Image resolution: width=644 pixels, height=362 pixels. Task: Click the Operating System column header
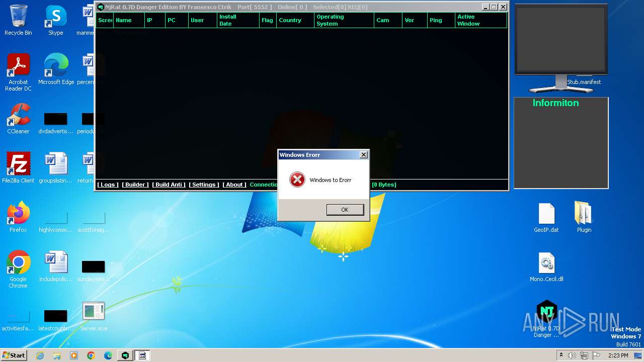[344, 20]
